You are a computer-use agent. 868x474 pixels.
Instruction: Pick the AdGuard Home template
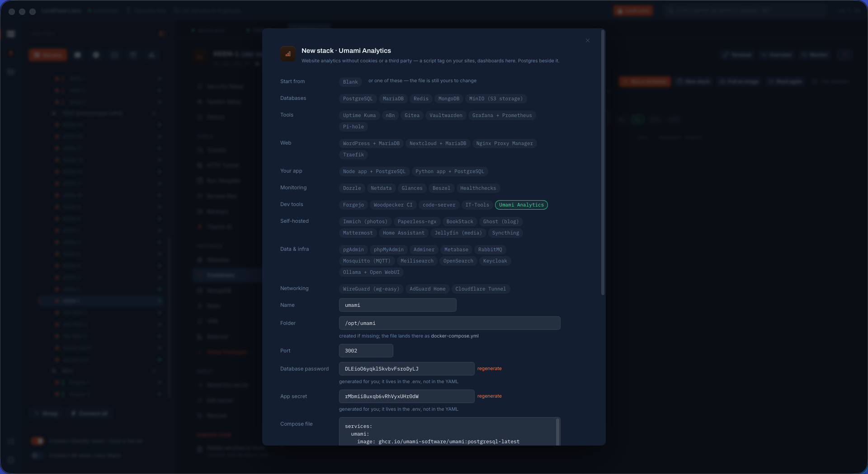tap(427, 289)
